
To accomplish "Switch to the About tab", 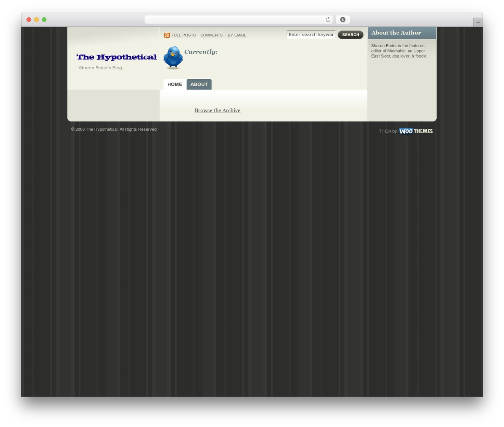I will coord(199,84).
